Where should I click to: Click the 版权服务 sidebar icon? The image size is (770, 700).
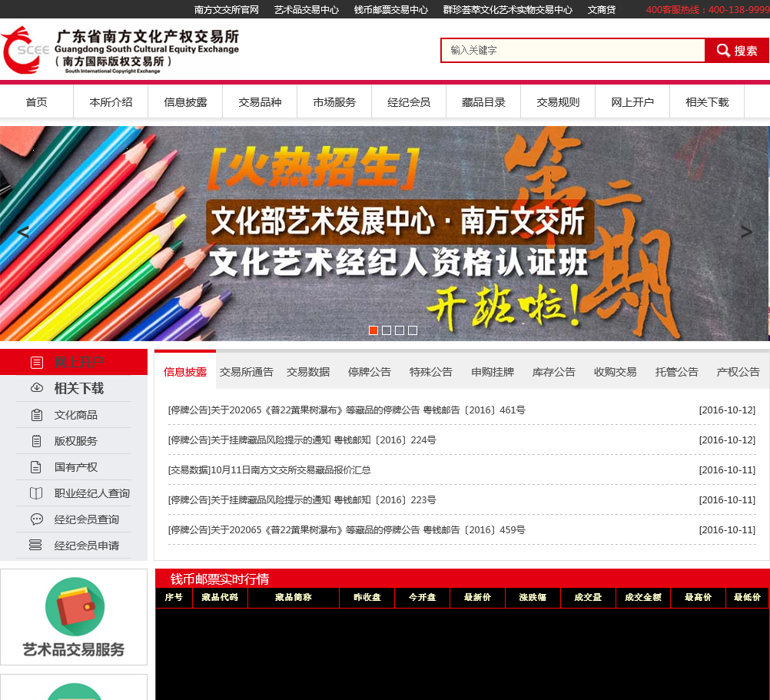pyautogui.click(x=37, y=441)
